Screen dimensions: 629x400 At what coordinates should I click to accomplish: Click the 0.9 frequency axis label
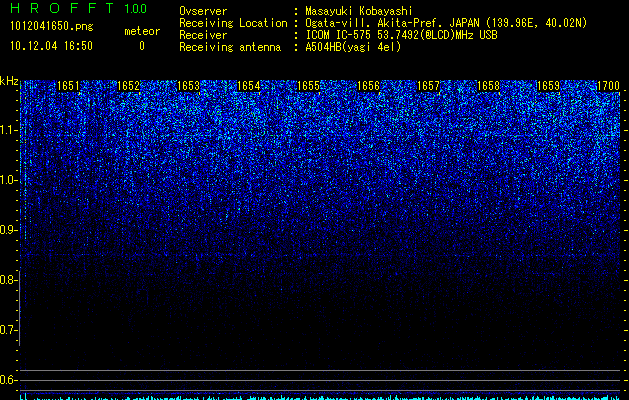coord(8,230)
